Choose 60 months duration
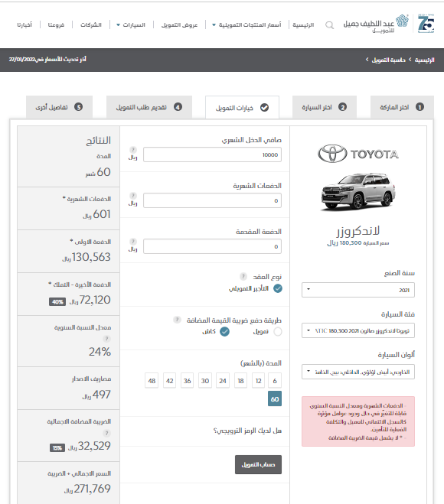 pos(275,398)
